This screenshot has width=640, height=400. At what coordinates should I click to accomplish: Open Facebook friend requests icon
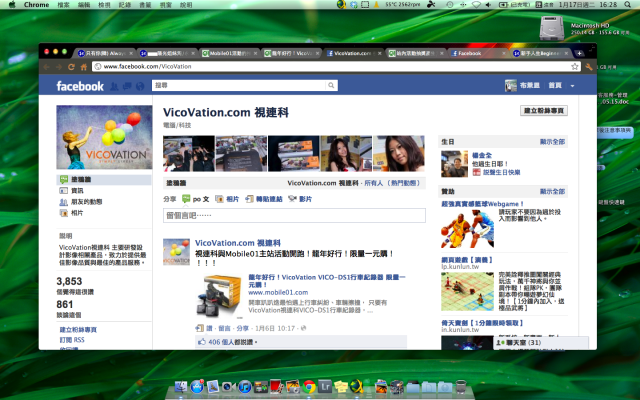click(115, 86)
